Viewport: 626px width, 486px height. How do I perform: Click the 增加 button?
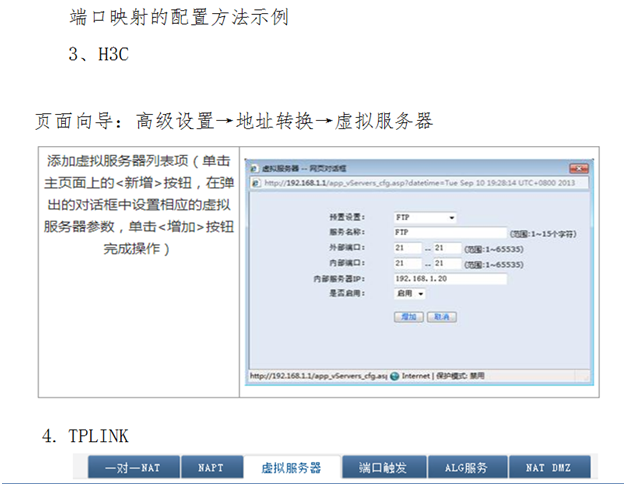coord(408,317)
